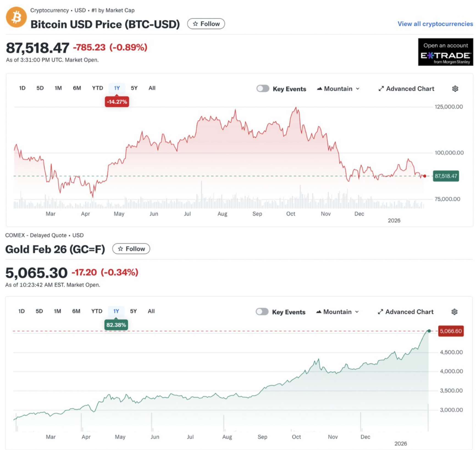The width and height of the screenshot is (476, 450).
Task: Choose 6M range on Gold chart
Action: 76,311
